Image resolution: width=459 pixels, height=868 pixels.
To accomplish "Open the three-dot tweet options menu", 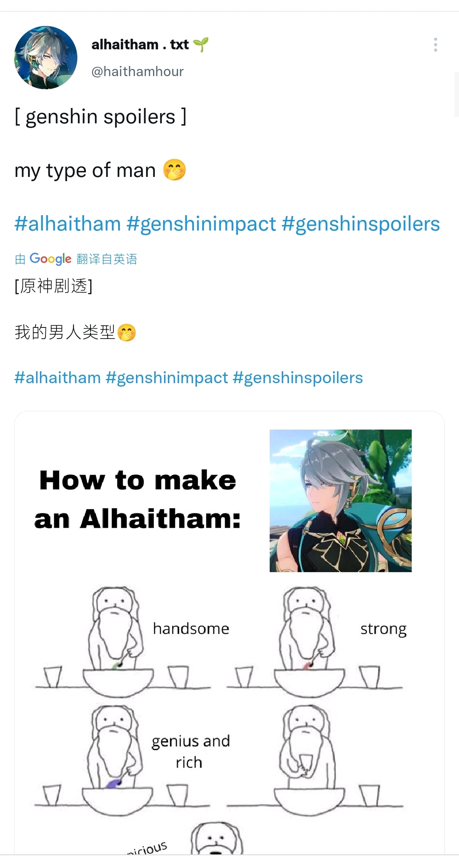I will pyautogui.click(x=436, y=45).
